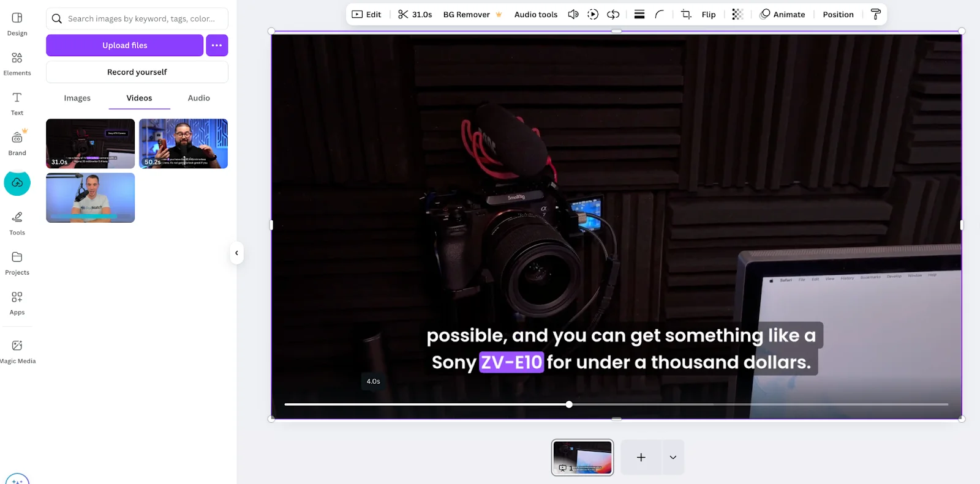Add a new page with plus button

pyautogui.click(x=641, y=457)
